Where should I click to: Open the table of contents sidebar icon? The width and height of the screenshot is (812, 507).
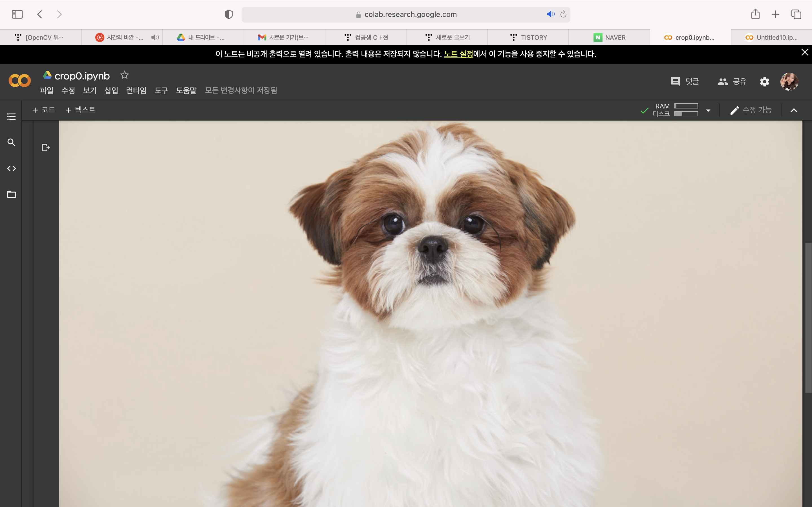tap(11, 116)
